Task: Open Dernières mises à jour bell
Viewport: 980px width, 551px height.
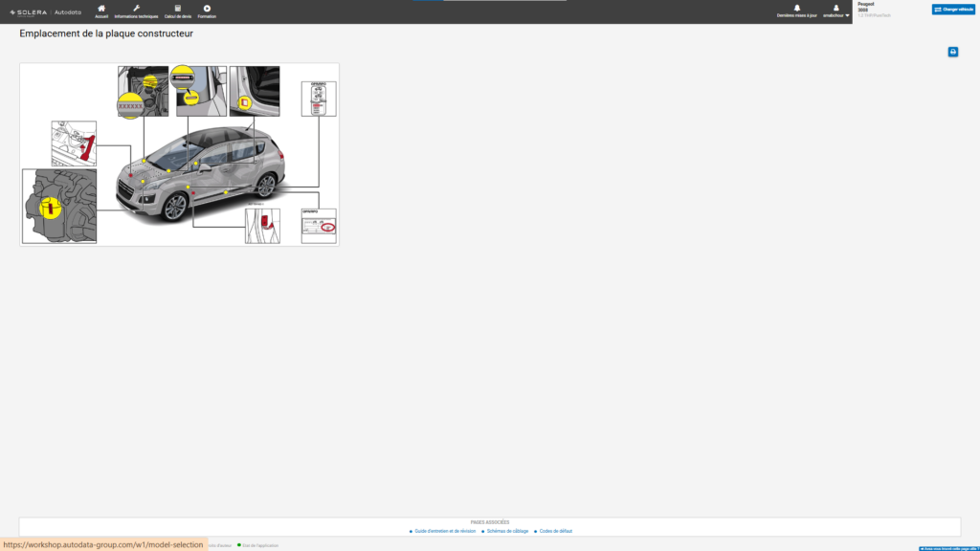Action: point(797,11)
